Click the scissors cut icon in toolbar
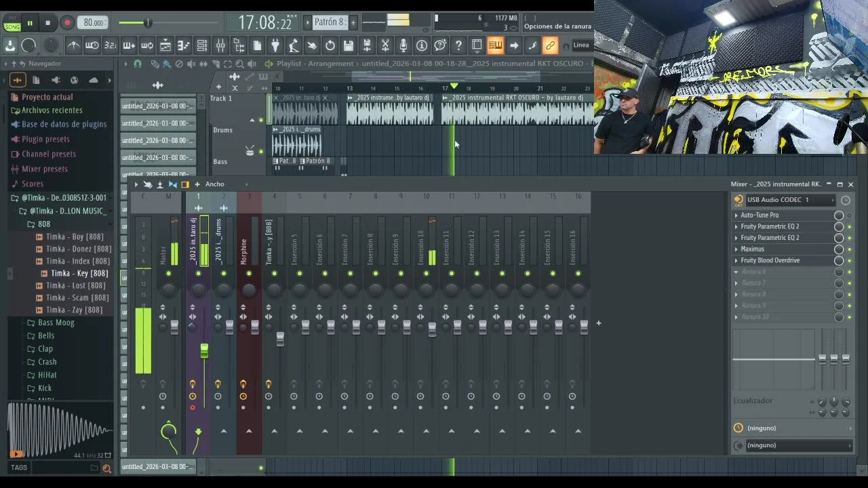The image size is (868, 488). click(385, 45)
